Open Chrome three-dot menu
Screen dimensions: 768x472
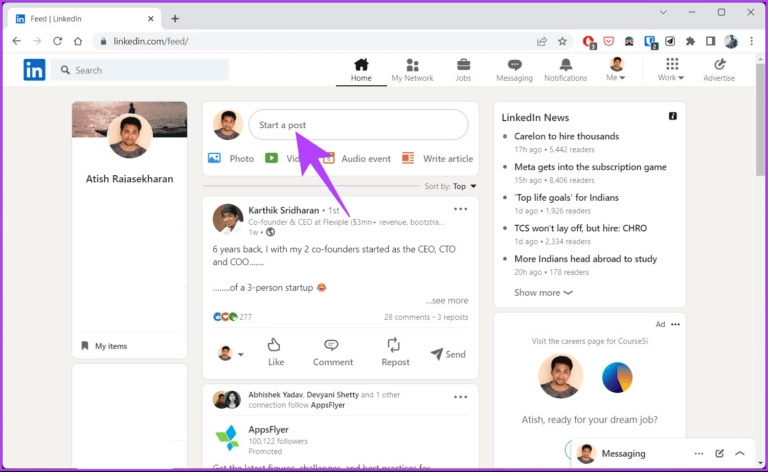click(x=752, y=41)
